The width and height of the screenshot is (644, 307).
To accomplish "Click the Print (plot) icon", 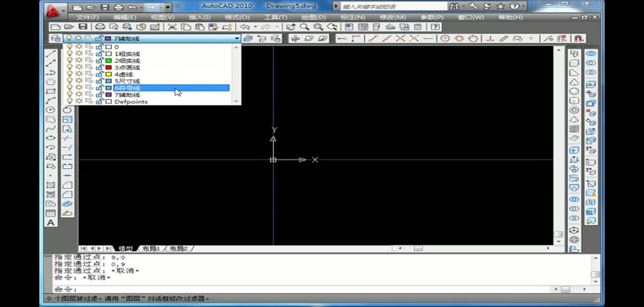I will 100,27.
